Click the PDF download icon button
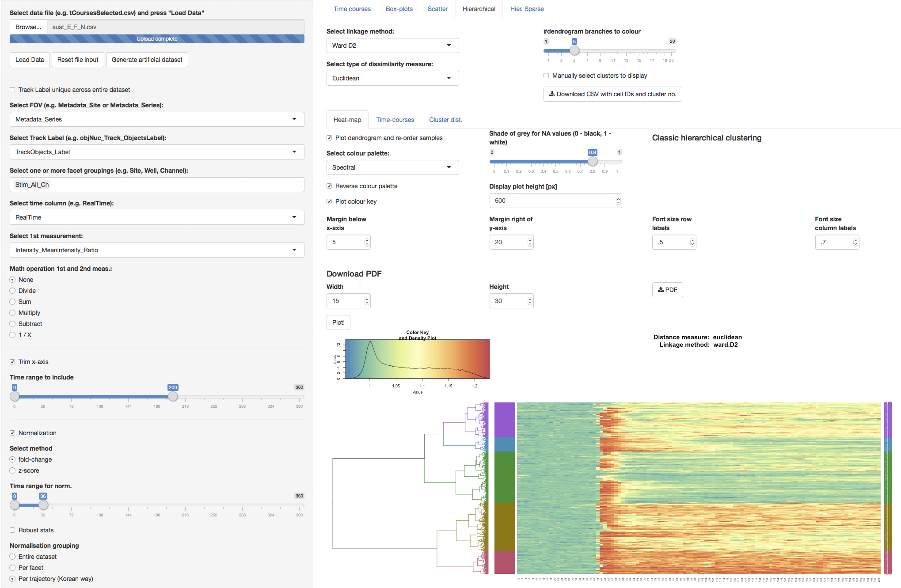Image resolution: width=901 pixels, height=588 pixels. 667,290
